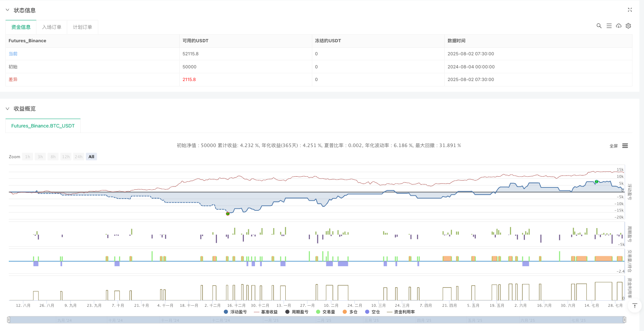Switch to the 计划订单 tab
The height and width of the screenshot is (331, 644).
[83, 27]
